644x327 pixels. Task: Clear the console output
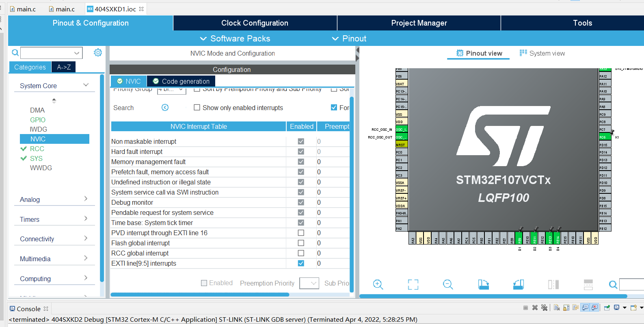click(x=557, y=308)
